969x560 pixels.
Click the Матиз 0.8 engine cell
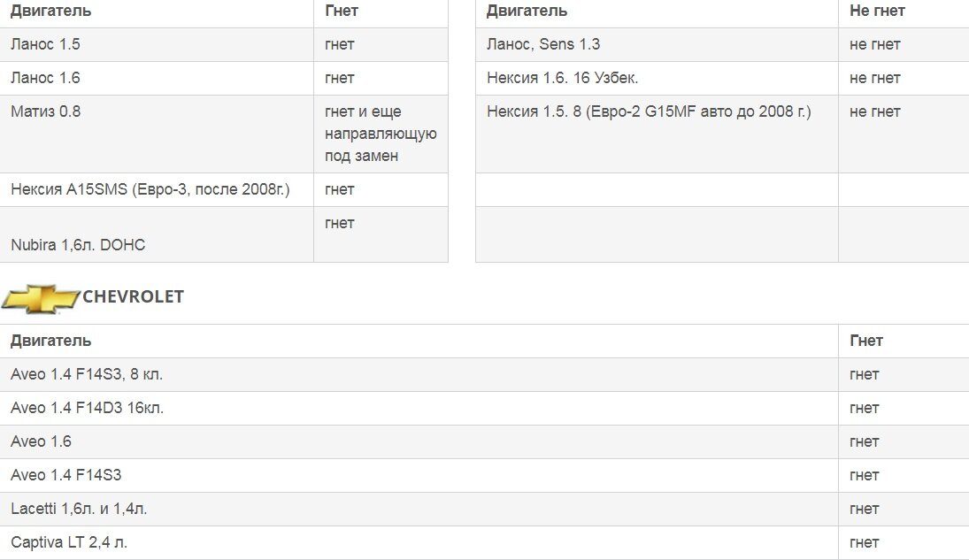pos(157,134)
